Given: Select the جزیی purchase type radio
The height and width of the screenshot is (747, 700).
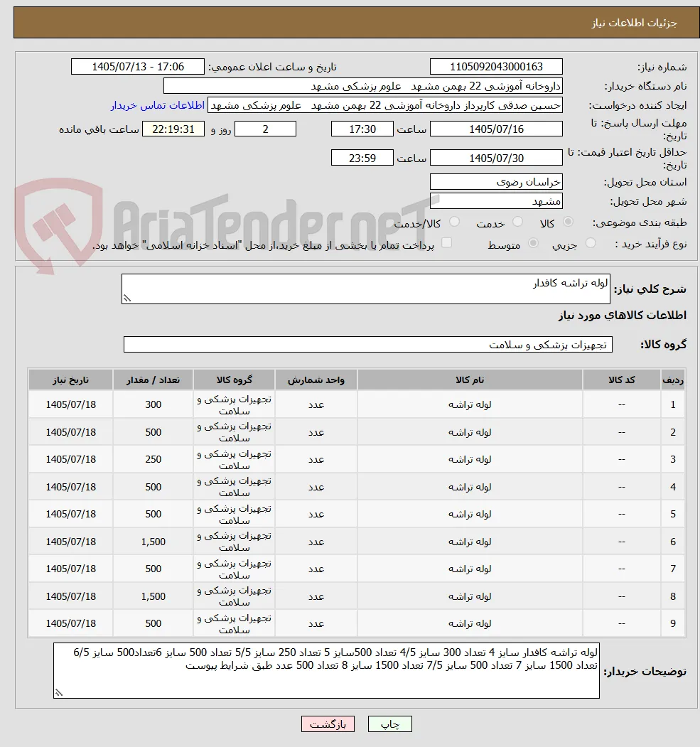Looking at the screenshot, I should [591, 243].
